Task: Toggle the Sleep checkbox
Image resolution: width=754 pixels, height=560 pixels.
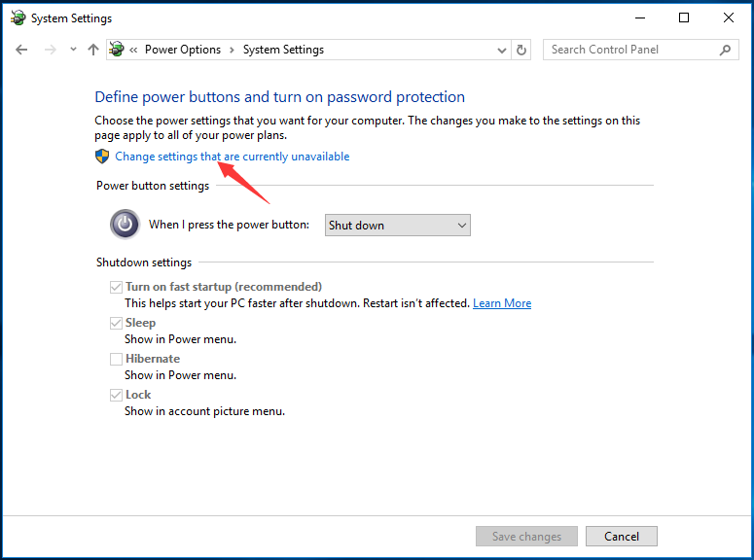Action: (116, 323)
